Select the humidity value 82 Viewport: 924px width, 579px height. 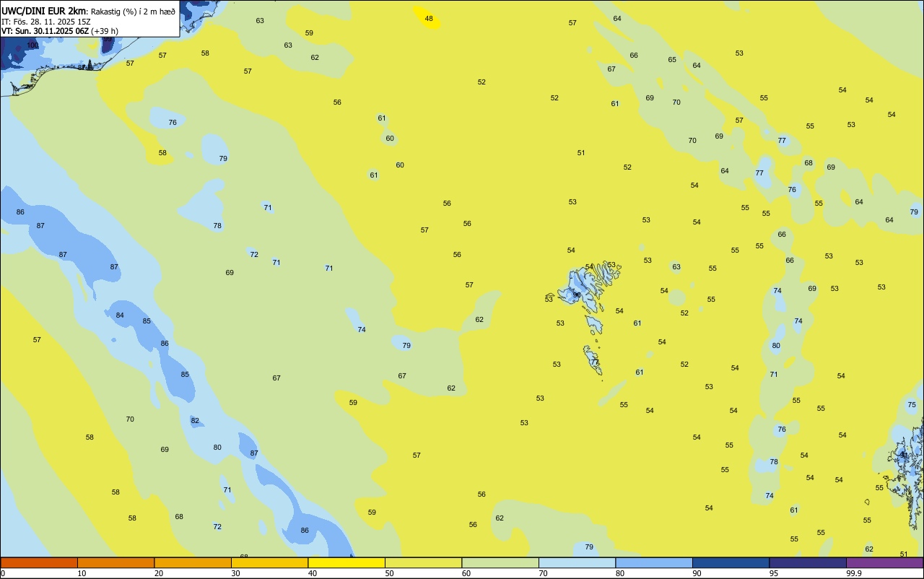point(195,421)
